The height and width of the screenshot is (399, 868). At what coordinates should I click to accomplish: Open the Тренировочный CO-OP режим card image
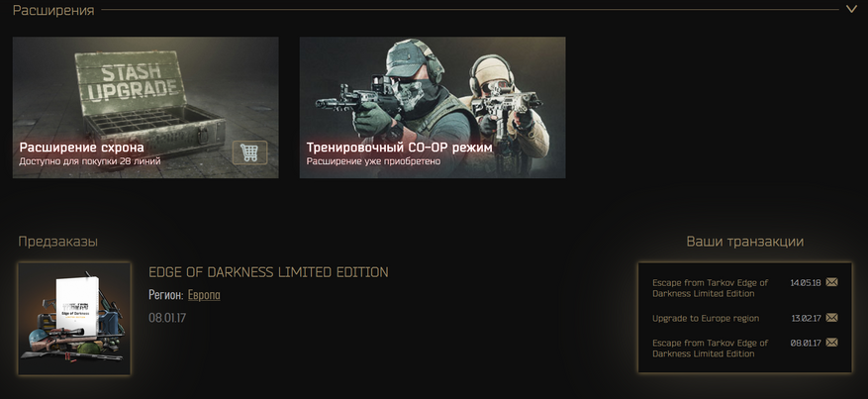433,107
